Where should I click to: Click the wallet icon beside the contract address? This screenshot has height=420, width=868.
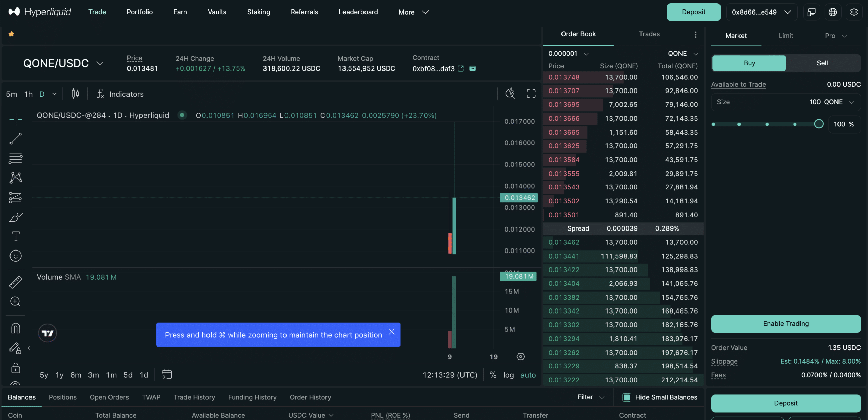pyautogui.click(x=472, y=68)
